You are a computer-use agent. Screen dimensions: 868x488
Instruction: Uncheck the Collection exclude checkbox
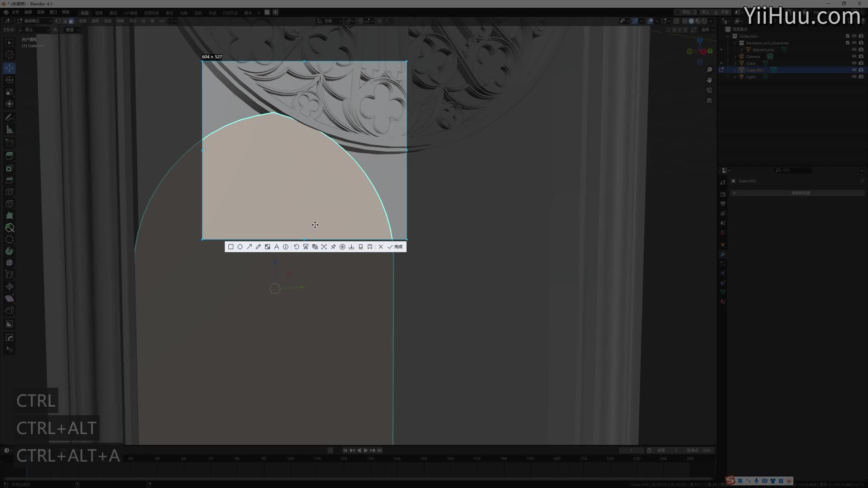coord(848,36)
